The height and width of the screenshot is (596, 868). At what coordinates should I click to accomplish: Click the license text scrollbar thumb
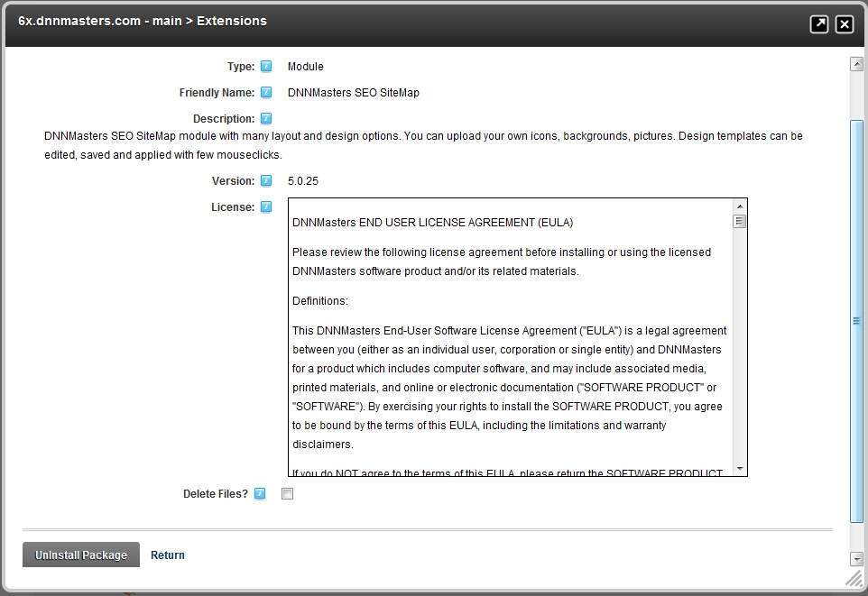point(740,221)
